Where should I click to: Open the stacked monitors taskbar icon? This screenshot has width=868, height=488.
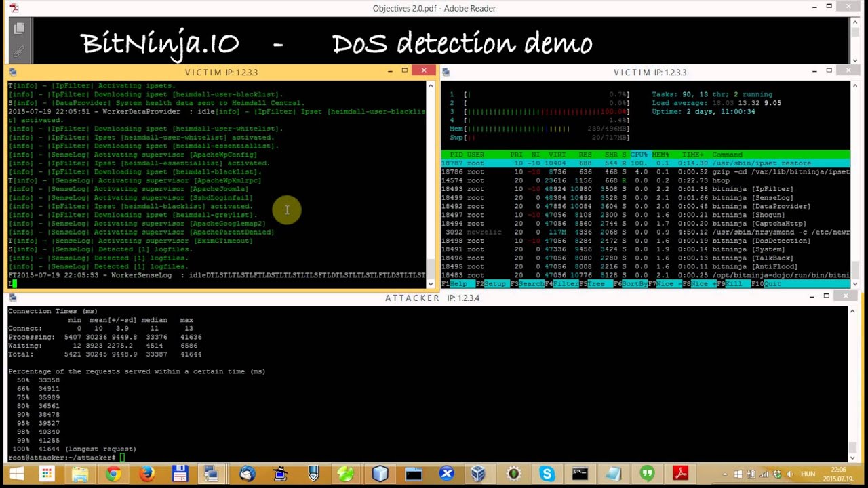pyautogui.click(x=210, y=474)
